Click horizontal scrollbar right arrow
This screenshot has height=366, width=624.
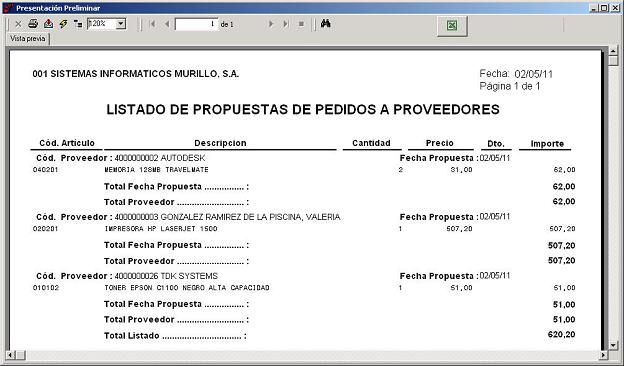604,354
